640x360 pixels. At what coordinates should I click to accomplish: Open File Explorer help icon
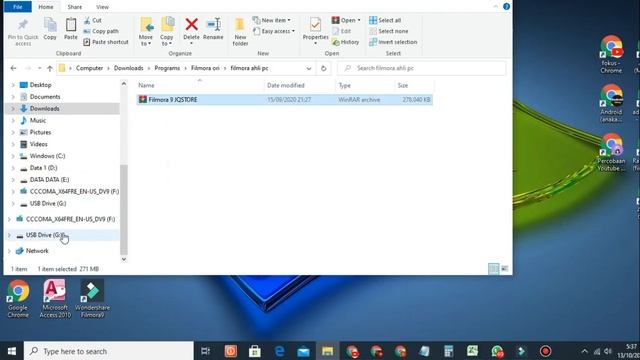506,6
